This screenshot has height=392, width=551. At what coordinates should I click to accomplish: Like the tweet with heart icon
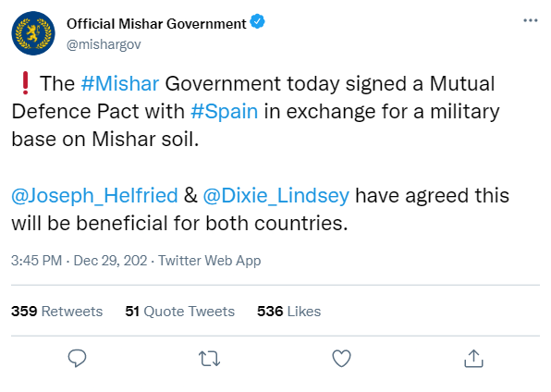341,359
